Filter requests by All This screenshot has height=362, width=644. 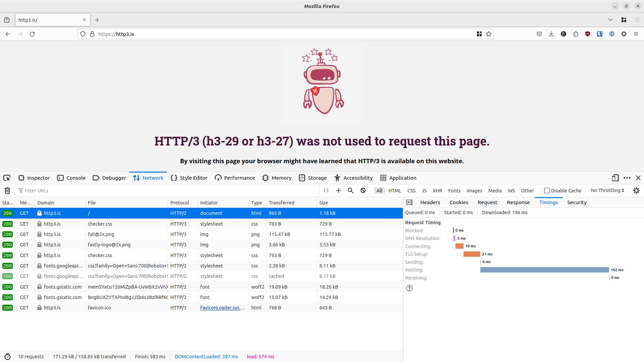pos(379,190)
